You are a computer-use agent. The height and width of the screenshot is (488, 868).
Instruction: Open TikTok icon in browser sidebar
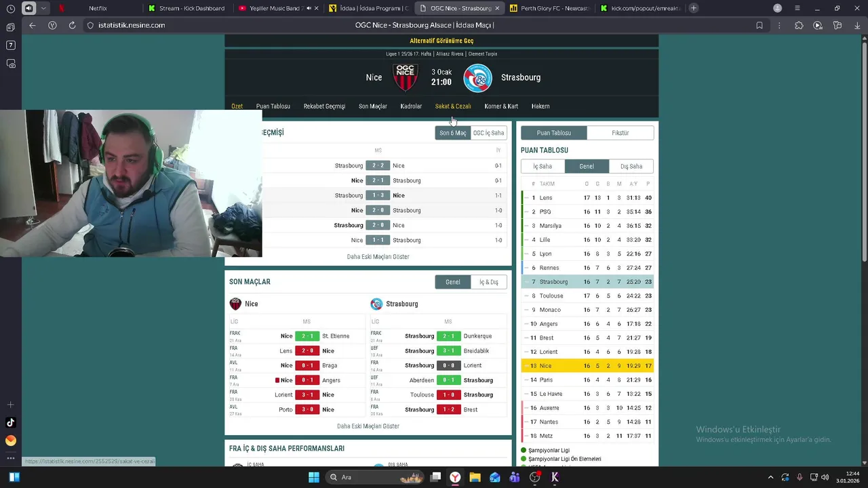pyautogui.click(x=10, y=423)
